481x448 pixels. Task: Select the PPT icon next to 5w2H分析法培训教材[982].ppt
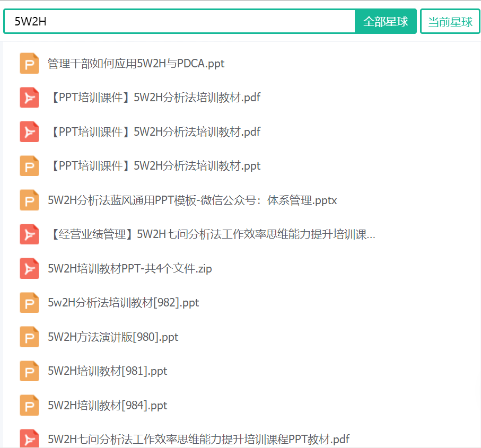point(30,302)
